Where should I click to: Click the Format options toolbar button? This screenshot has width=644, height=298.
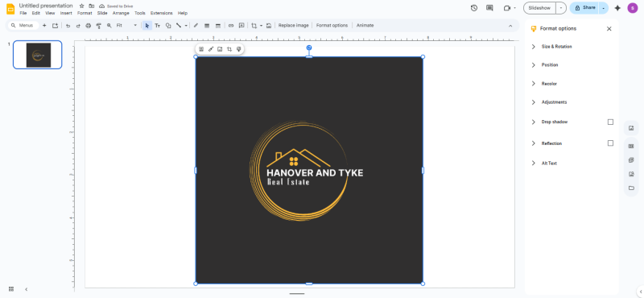click(332, 26)
